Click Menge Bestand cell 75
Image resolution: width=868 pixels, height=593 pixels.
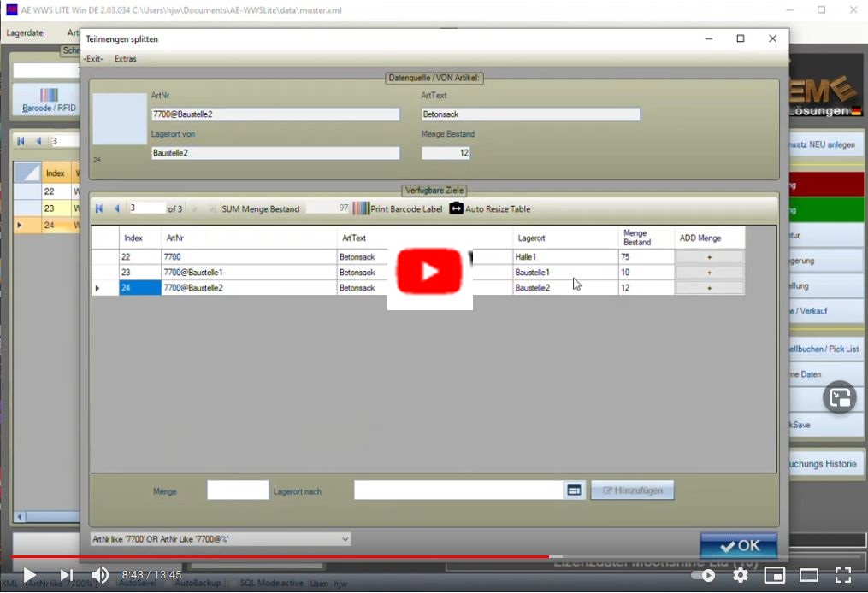tap(646, 257)
